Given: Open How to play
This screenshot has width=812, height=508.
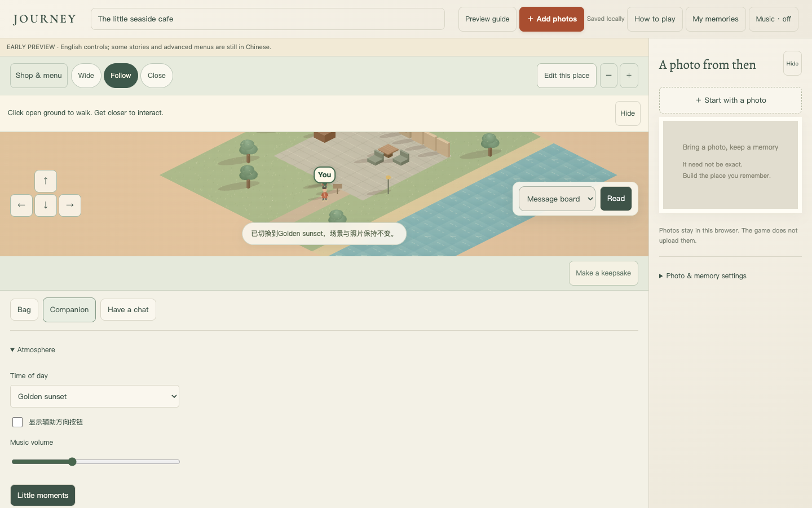Looking at the screenshot, I should [655, 19].
